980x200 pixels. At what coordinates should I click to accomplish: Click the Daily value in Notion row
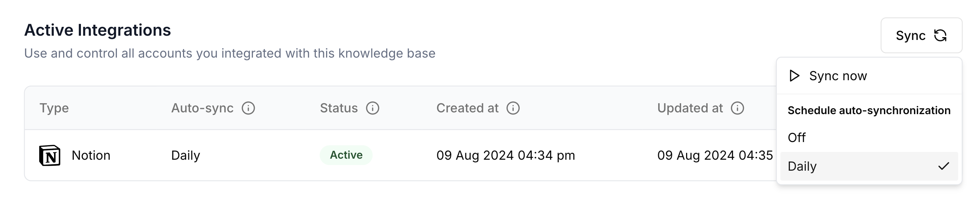tap(186, 155)
